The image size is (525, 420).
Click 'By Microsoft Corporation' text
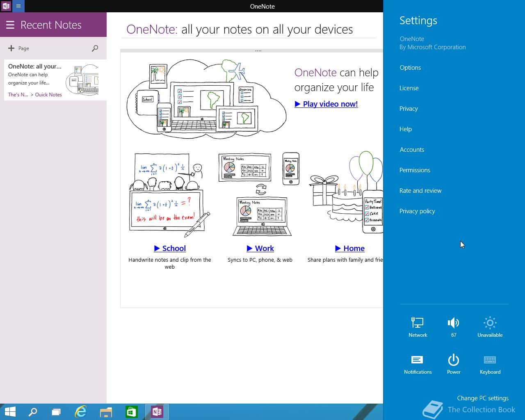click(x=433, y=47)
